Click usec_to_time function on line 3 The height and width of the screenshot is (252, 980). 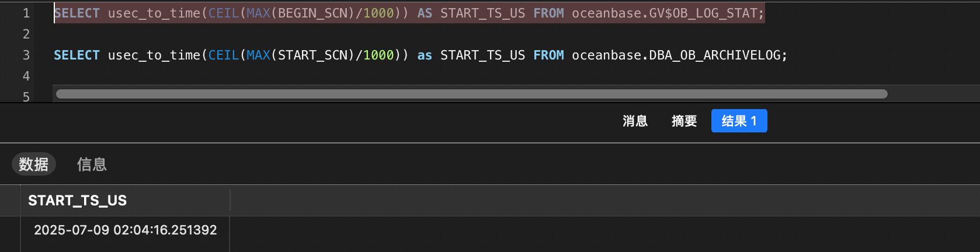pyautogui.click(x=154, y=55)
